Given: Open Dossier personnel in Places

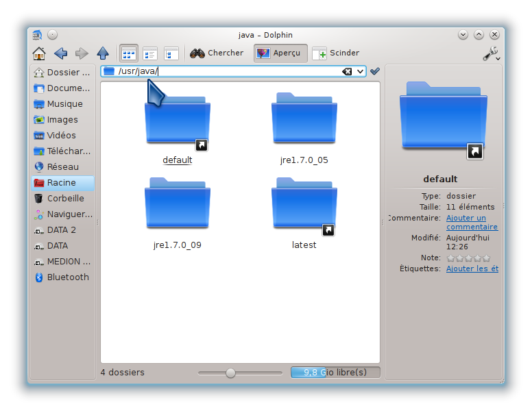Looking at the screenshot, I should [62, 72].
